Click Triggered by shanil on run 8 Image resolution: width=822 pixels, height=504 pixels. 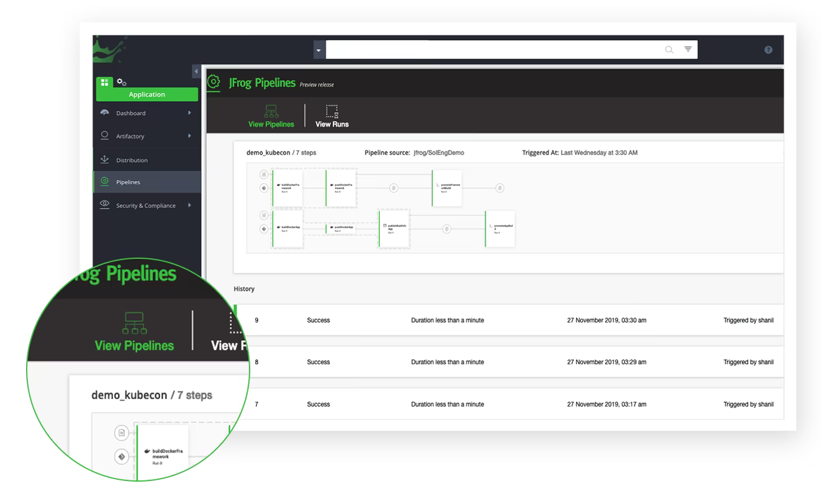coord(748,362)
